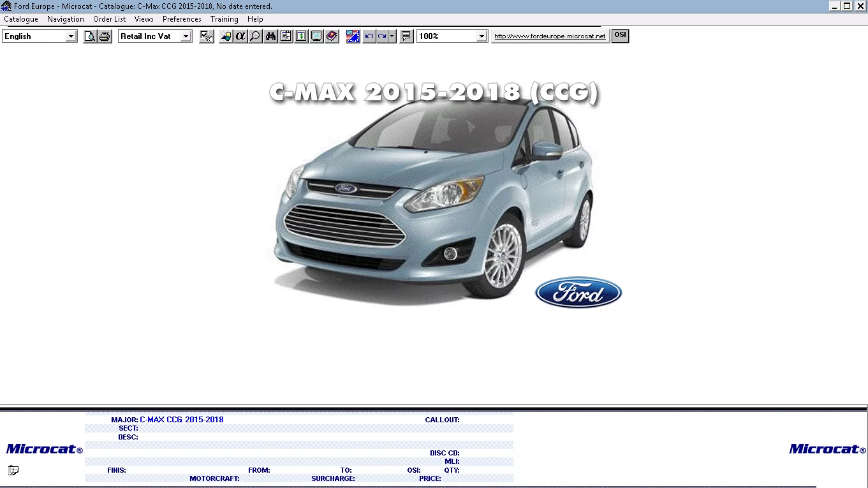Open the binoculars part search tool
The image size is (868, 488).
coord(270,36)
